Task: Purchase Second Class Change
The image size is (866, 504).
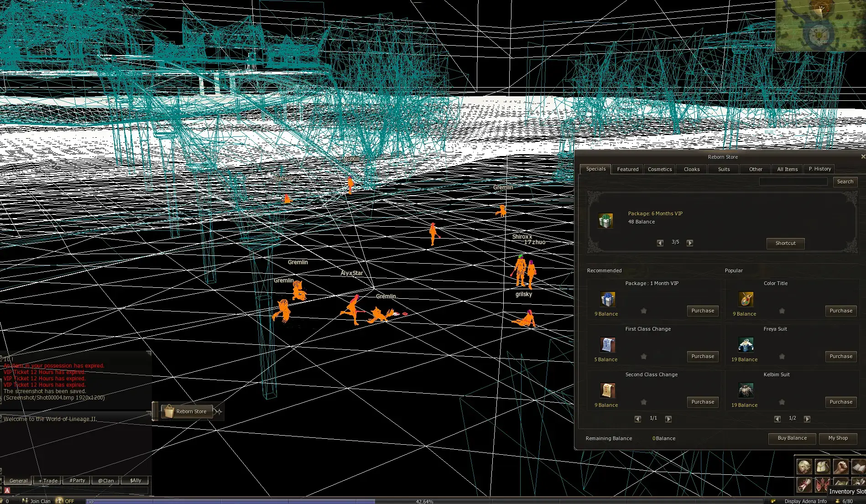Action: pyautogui.click(x=703, y=402)
